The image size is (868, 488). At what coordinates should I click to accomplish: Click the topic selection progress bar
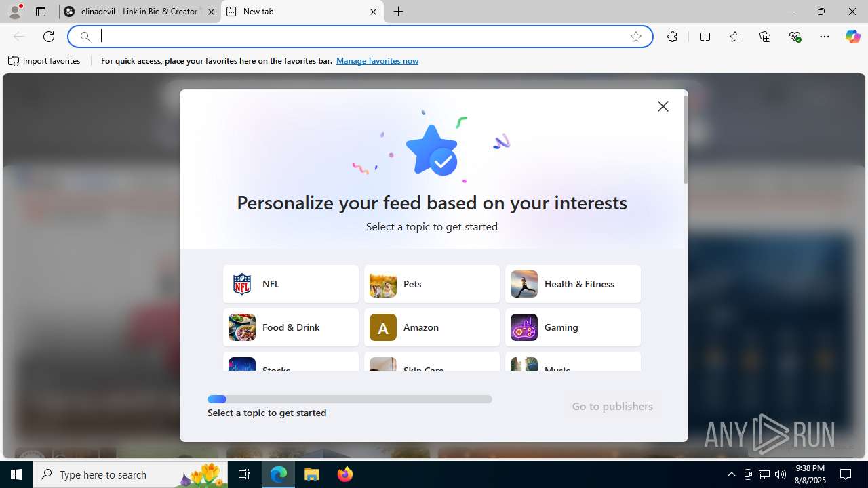pos(350,399)
